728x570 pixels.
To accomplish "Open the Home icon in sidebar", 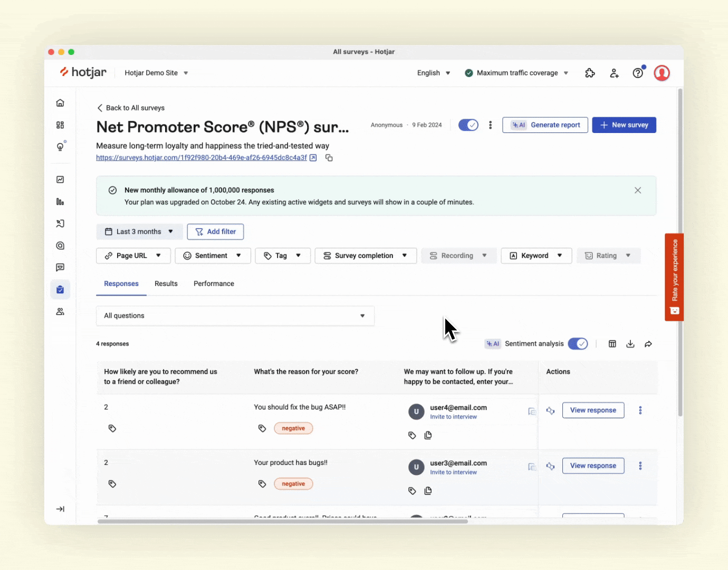I will click(60, 103).
